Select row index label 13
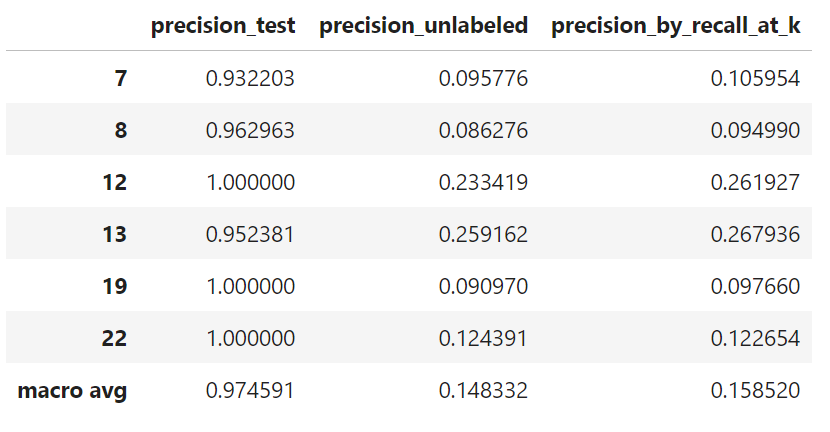 [x=114, y=235]
